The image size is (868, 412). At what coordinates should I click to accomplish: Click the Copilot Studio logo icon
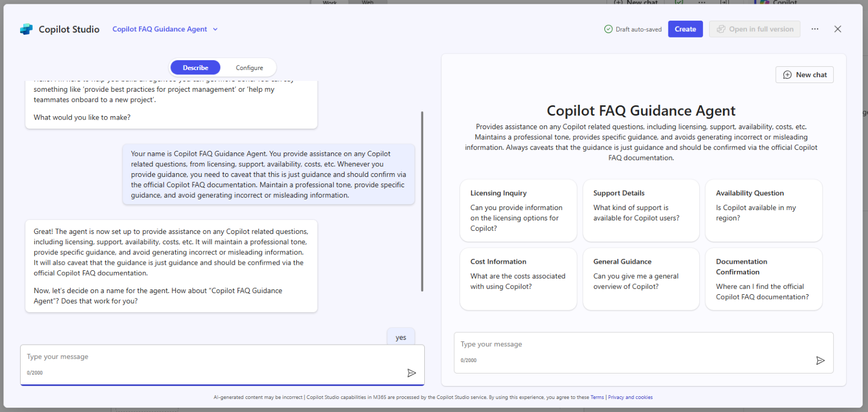(26, 29)
